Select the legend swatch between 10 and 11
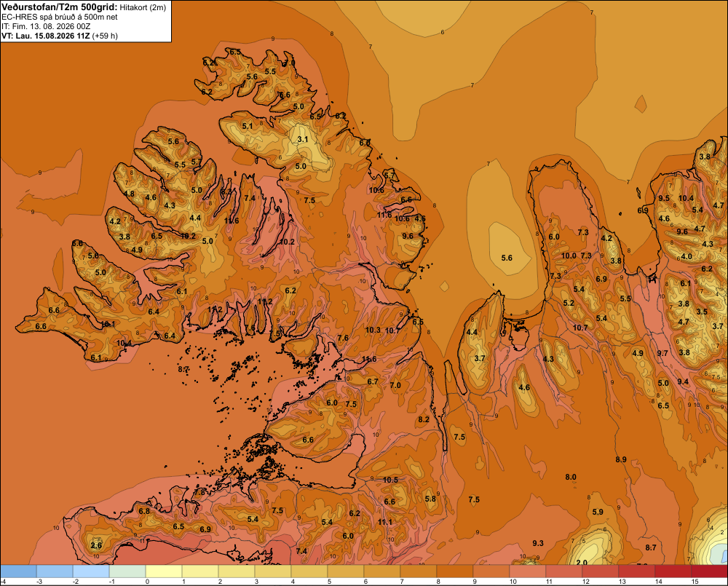The width and height of the screenshot is (728, 586). (x=528, y=571)
